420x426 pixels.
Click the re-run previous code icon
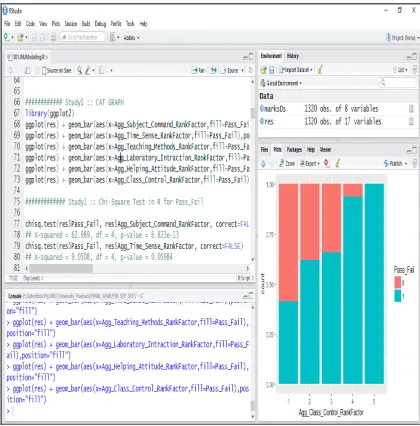click(214, 70)
